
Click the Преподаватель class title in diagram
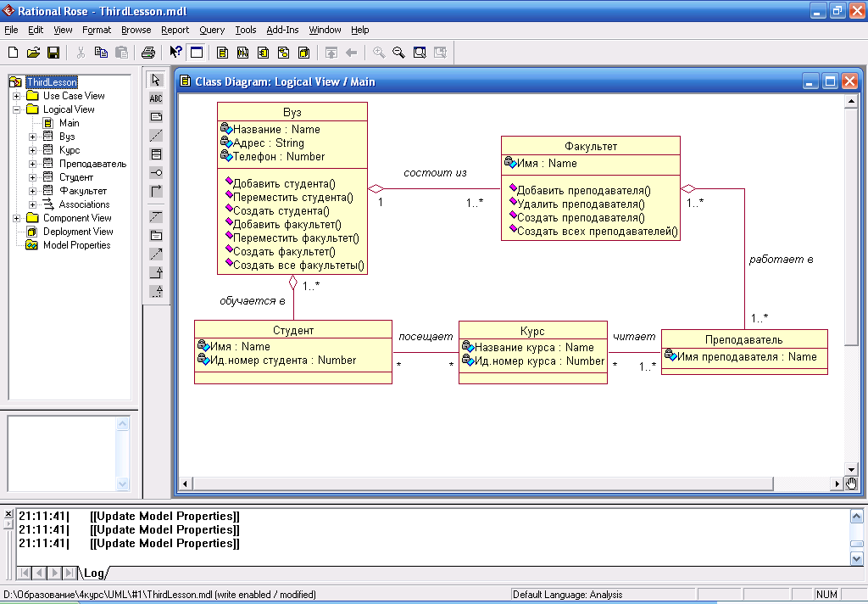click(x=744, y=339)
